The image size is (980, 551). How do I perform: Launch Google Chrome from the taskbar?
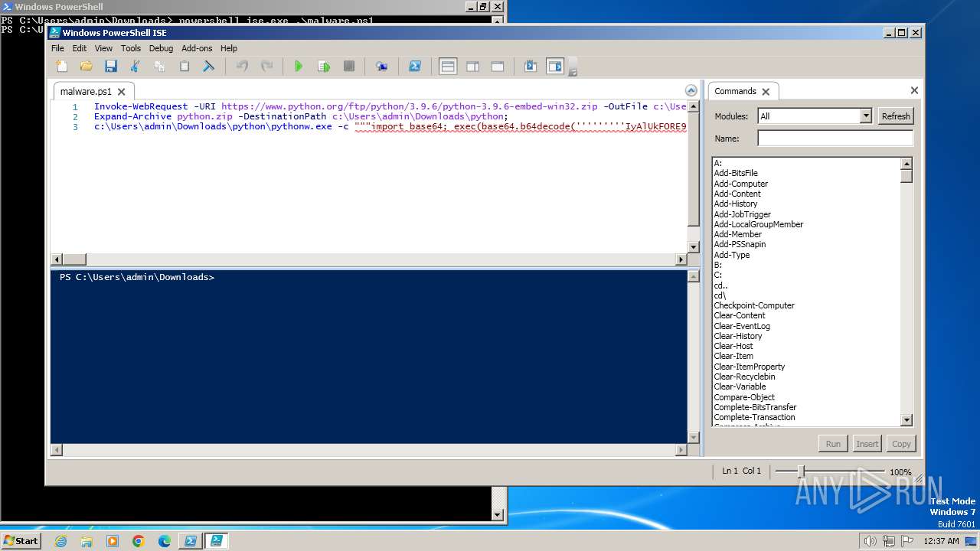[x=139, y=541]
